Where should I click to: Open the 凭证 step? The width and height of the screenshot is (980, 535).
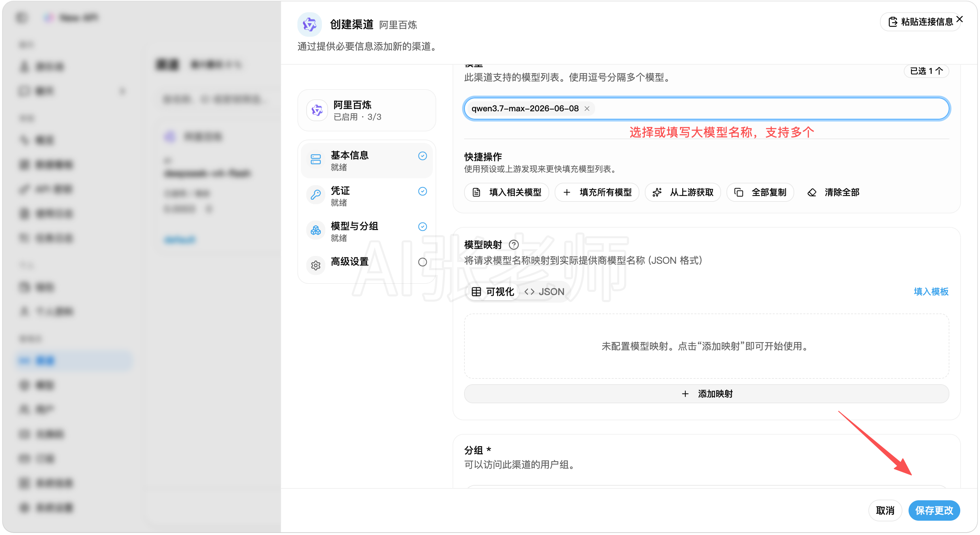coord(366,196)
